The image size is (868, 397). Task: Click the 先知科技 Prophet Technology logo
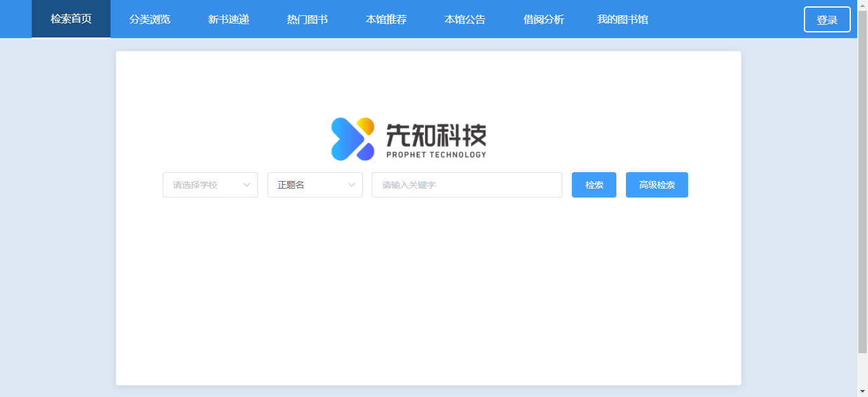[x=409, y=139]
